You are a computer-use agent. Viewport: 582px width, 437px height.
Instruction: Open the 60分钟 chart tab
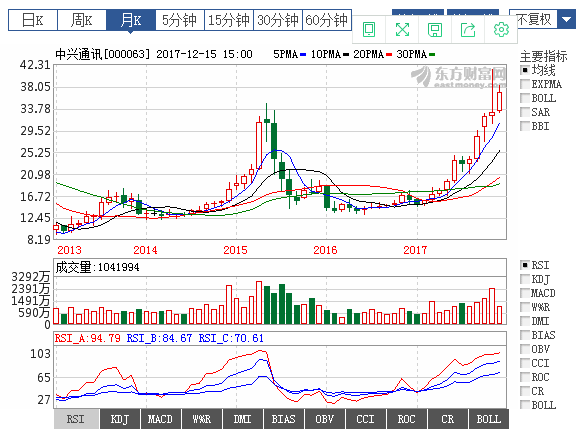point(327,20)
